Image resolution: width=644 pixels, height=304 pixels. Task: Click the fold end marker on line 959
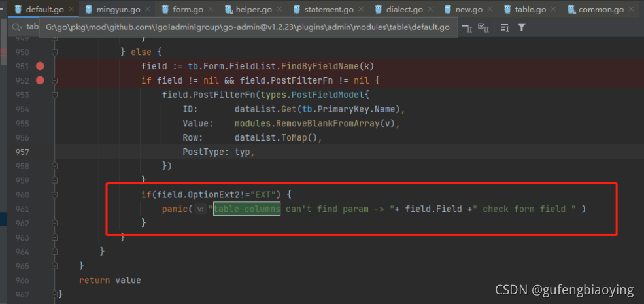click(55, 180)
